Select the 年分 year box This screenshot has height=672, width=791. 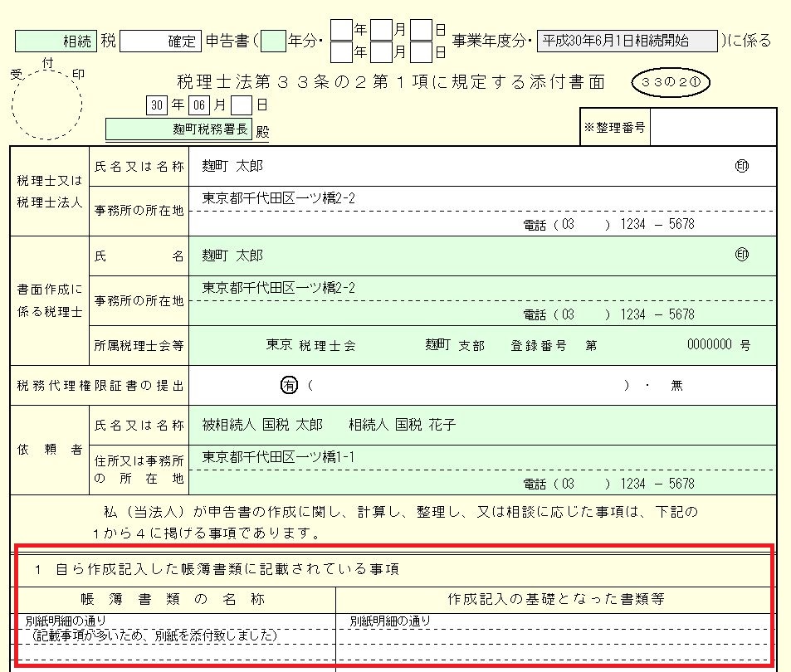[274, 41]
